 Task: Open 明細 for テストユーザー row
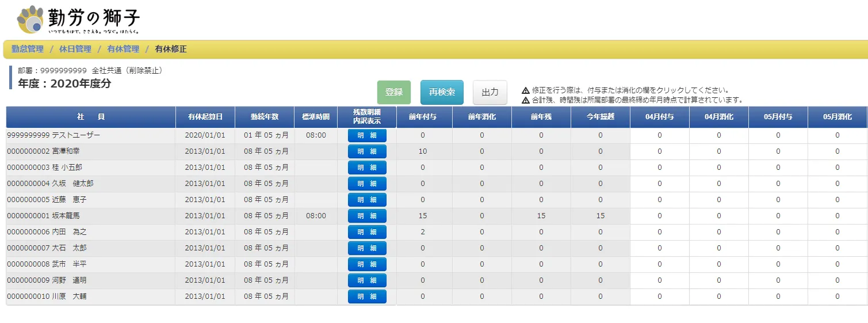367,135
